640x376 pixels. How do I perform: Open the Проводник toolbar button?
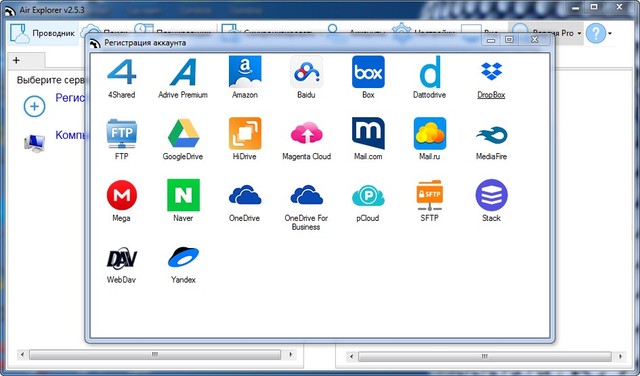click(43, 33)
